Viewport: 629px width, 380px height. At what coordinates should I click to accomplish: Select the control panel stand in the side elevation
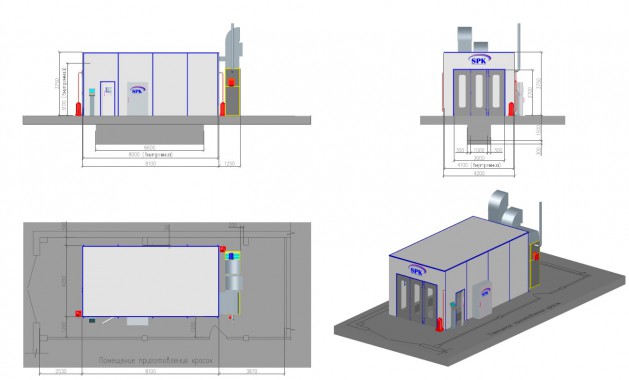pos(92,102)
